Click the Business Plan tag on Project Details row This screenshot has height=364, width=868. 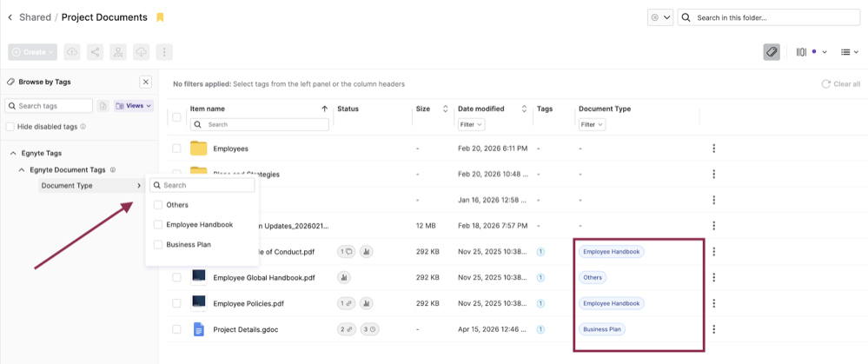click(x=603, y=329)
